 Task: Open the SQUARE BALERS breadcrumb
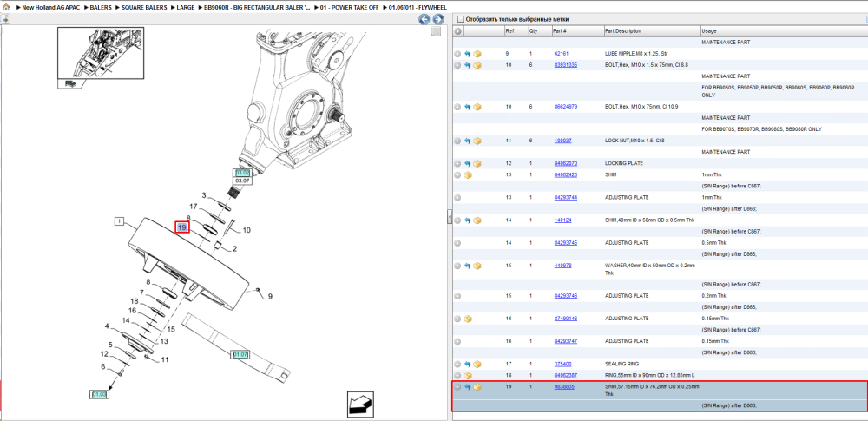(x=144, y=9)
